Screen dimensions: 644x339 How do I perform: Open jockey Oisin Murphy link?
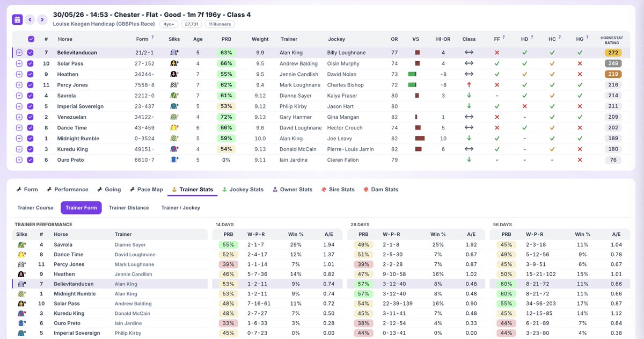[343, 63]
